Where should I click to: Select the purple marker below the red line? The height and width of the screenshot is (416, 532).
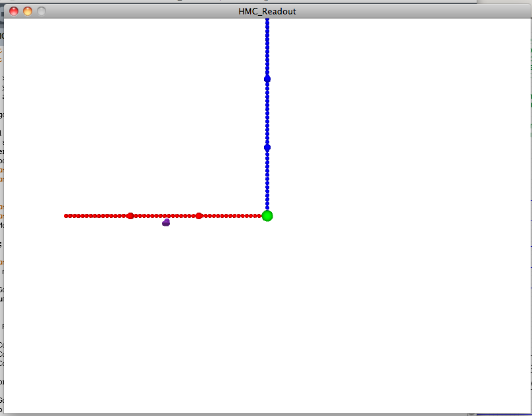click(x=166, y=222)
